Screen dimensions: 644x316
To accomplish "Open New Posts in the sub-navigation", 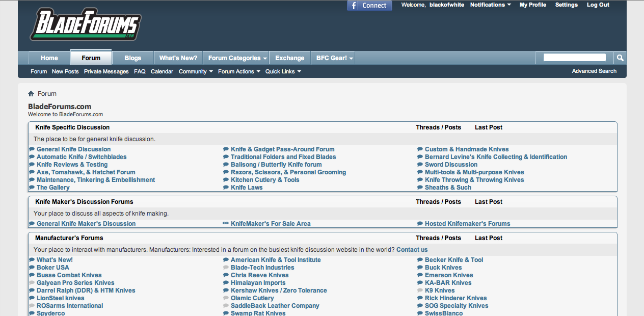I will (x=65, y=72).
